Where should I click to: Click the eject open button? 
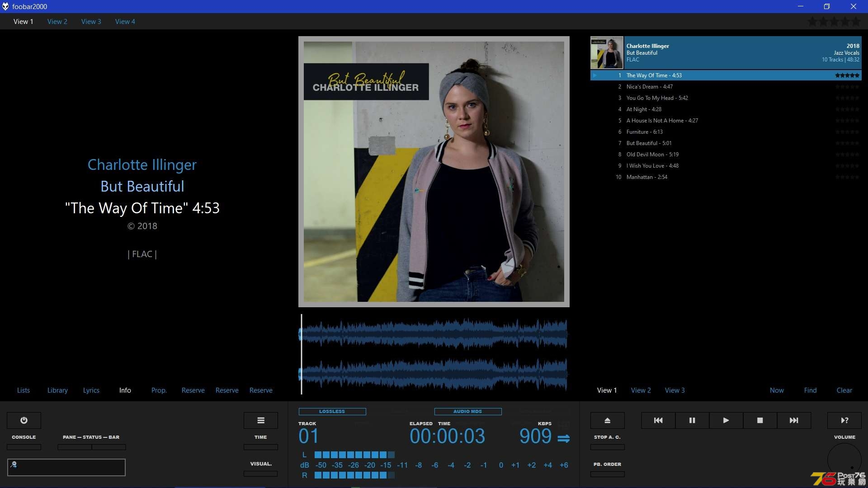tap(608, 420)
